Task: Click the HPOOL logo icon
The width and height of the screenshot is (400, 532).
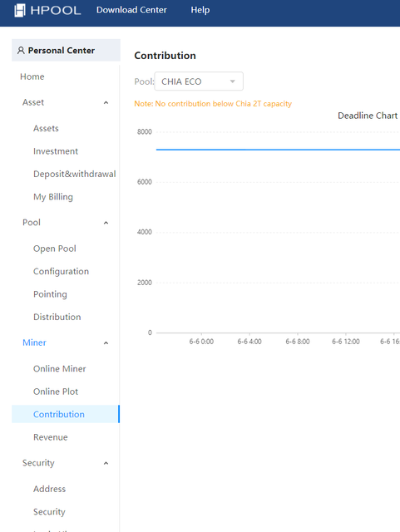Action: tap(20, 10)
